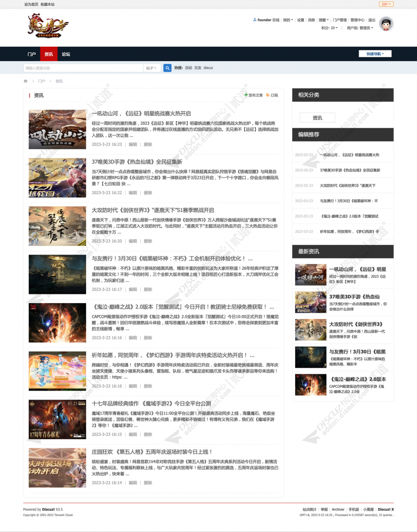Click the user avatar picture
Viewport: 417px width, 532px height.
click(386, 24)
